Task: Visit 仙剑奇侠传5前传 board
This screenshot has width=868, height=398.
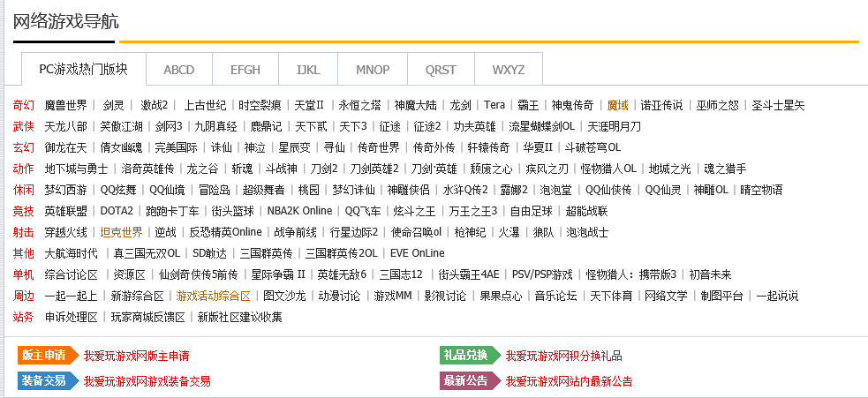Action: click(198, 274)
